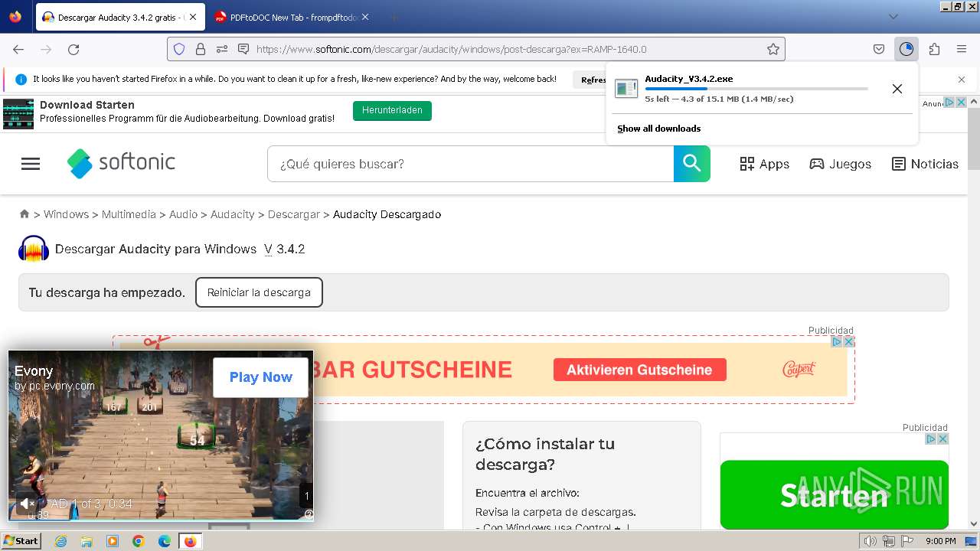Open Juegos section in Softonic nav
The image size is (980, 551).
point(841,164)
